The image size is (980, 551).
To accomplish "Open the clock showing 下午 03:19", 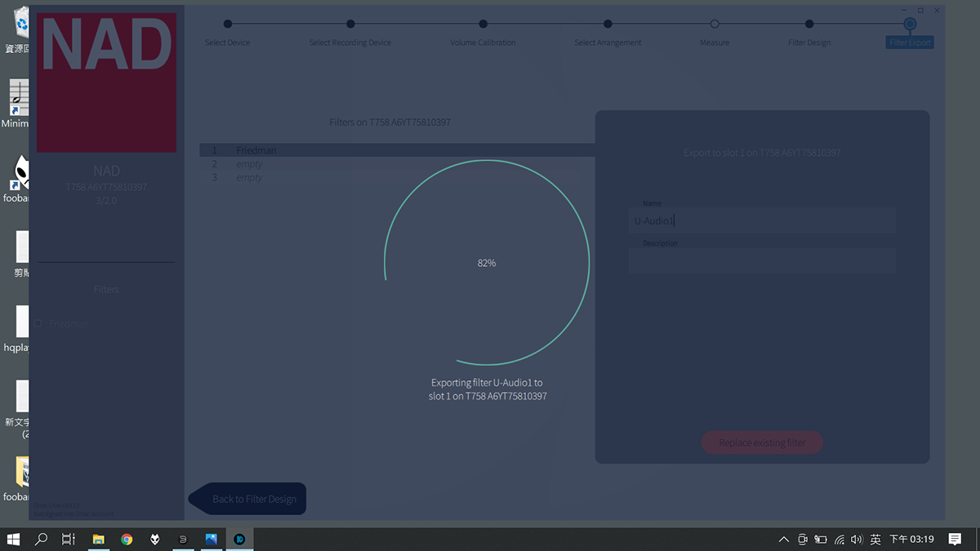I will pyautogui.click(x=911, y=540).
